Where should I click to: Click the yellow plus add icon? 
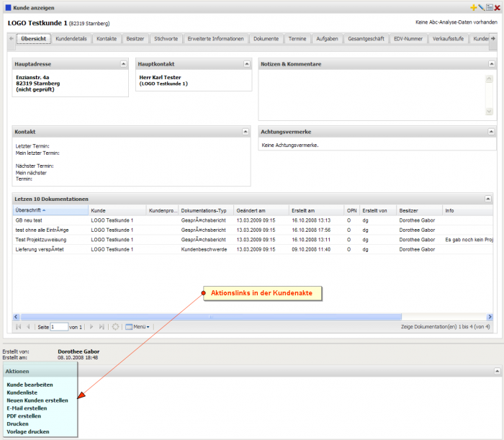[473, 7]
